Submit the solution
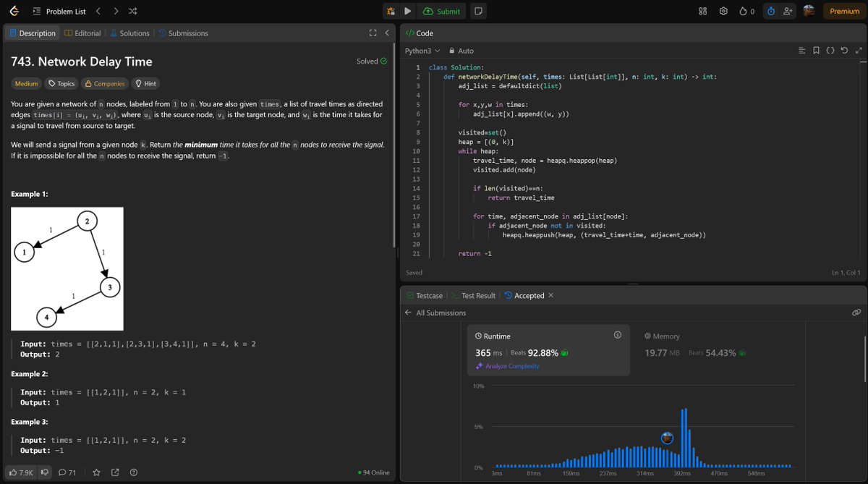868x484 pixels. point(442,11)
